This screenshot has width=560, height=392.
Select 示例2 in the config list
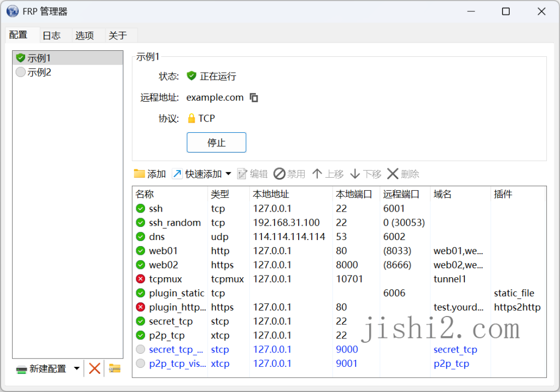(x=68, y=72)
